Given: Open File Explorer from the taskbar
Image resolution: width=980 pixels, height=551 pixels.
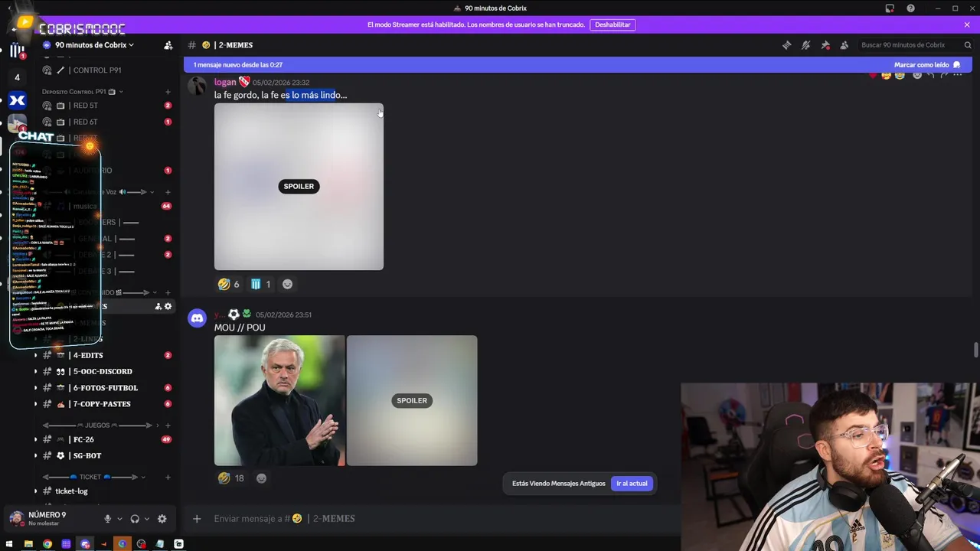Looking at the screenshot, I should coord(28,544).
